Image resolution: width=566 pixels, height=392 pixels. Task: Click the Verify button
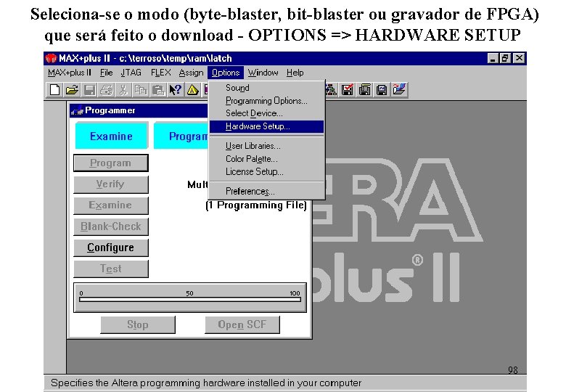(111, 184)
